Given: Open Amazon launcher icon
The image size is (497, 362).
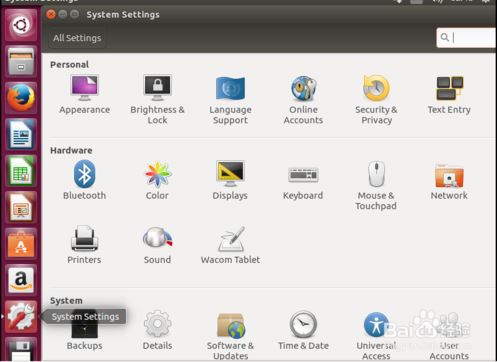Looking at the screenshot, I should click(x=21, y=281).
